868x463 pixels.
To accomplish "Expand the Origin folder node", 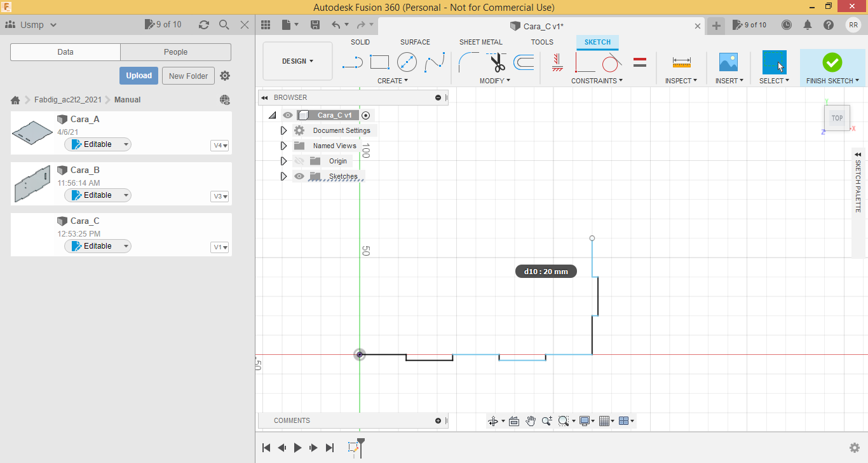I will point(284,161).
